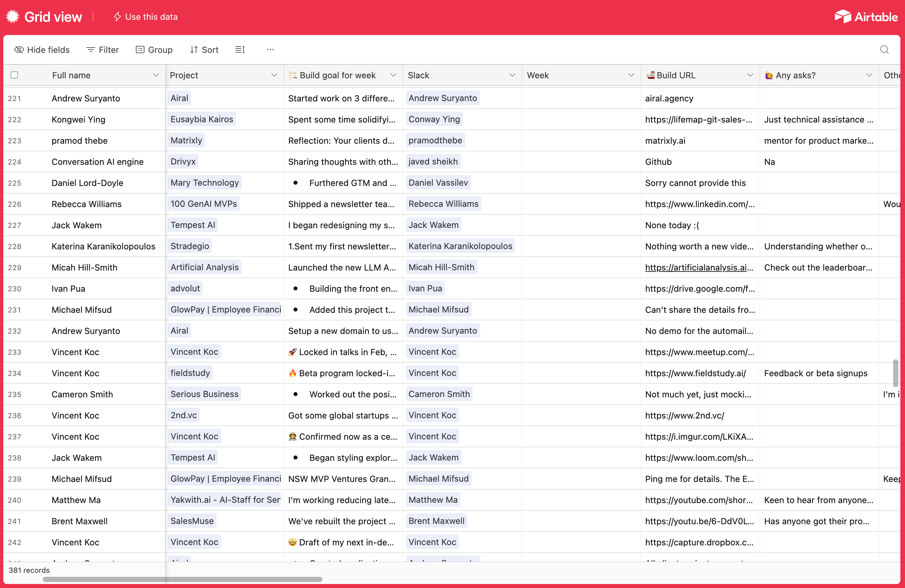This screenshot has height=588, width=905.
Task: Open the Group records option
Action: click(x=154, y=50)
